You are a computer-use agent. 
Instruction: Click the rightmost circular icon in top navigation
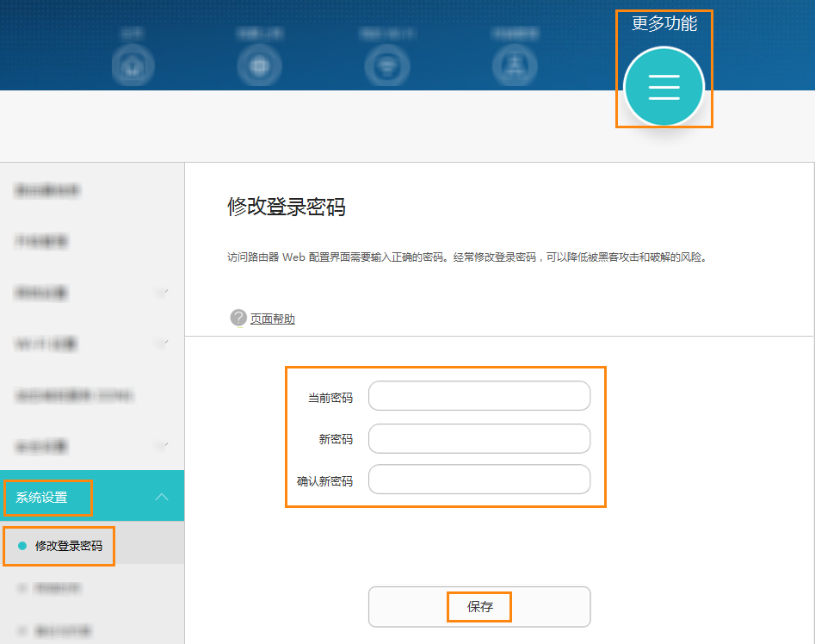[515, 66]
